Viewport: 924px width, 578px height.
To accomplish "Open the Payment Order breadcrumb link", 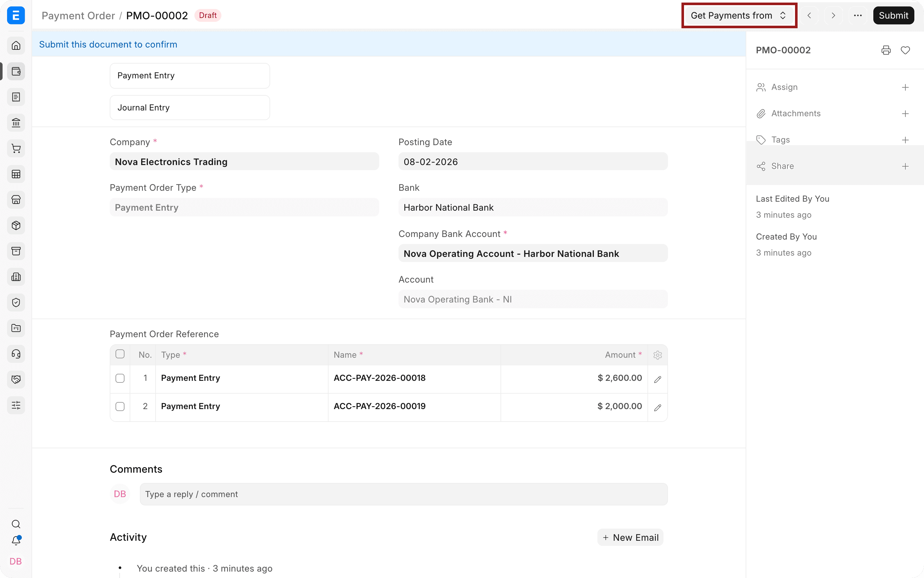I will (x=78, y=16).
